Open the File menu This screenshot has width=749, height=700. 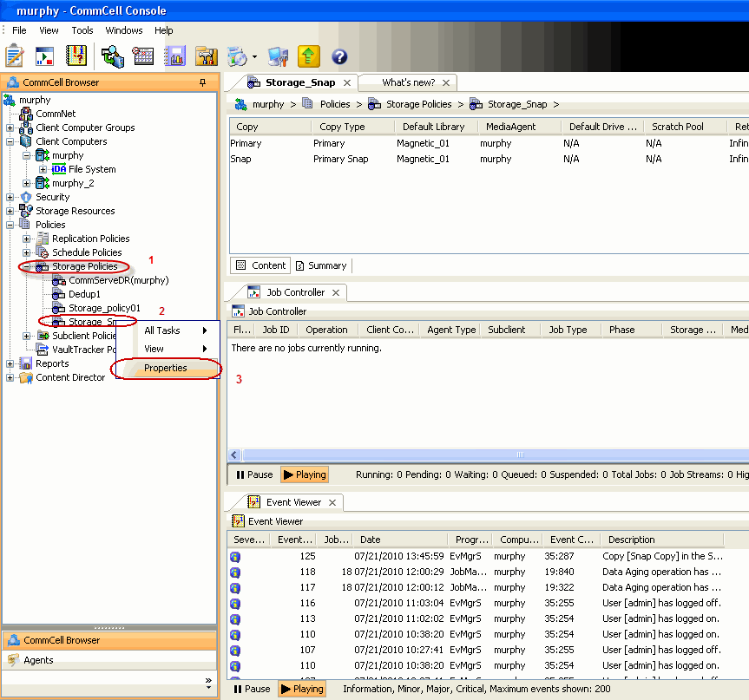(19, 30)
